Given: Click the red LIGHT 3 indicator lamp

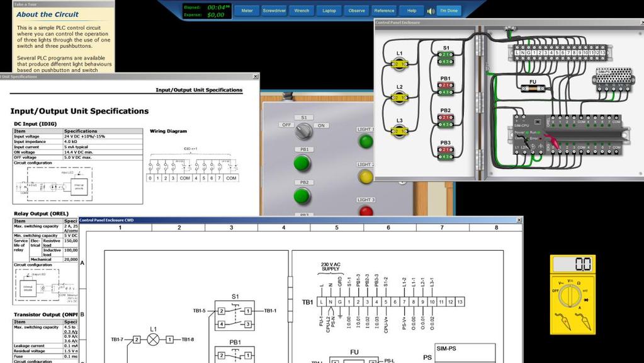Looking at the screenshot, I should [366, 211].
